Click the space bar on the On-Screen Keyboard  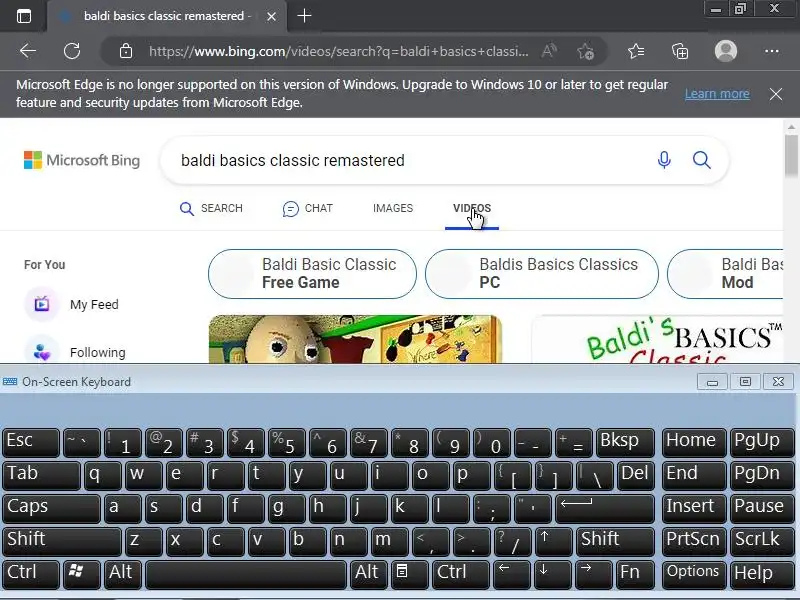coord(246,574)
